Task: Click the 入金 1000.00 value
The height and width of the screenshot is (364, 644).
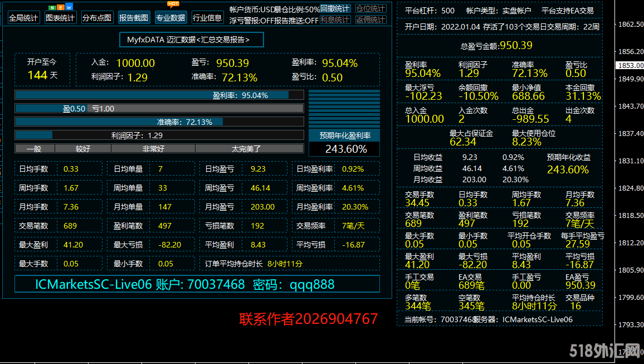Action: (135, 64)
